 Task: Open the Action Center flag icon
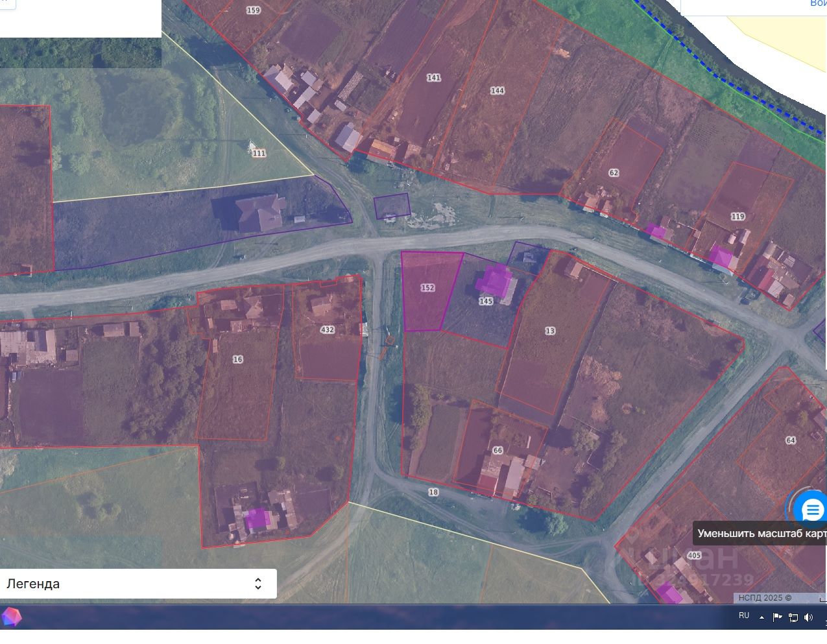tap(777, 617)
